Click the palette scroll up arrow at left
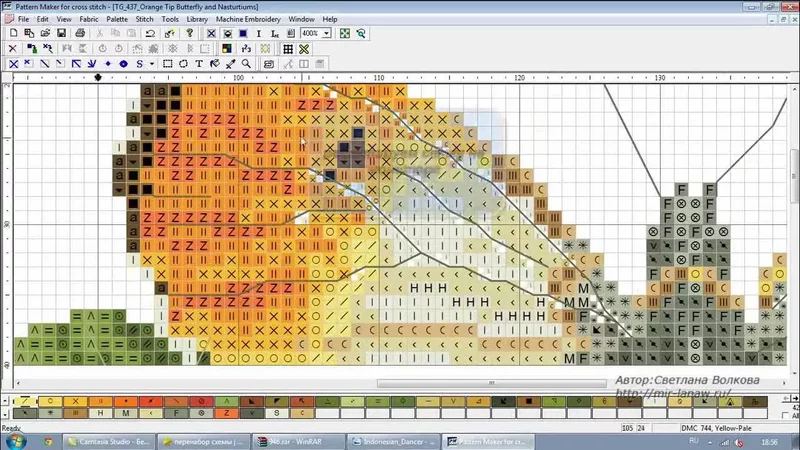The height and width of the screenshot is (450, 800). [x=6, y=402]
